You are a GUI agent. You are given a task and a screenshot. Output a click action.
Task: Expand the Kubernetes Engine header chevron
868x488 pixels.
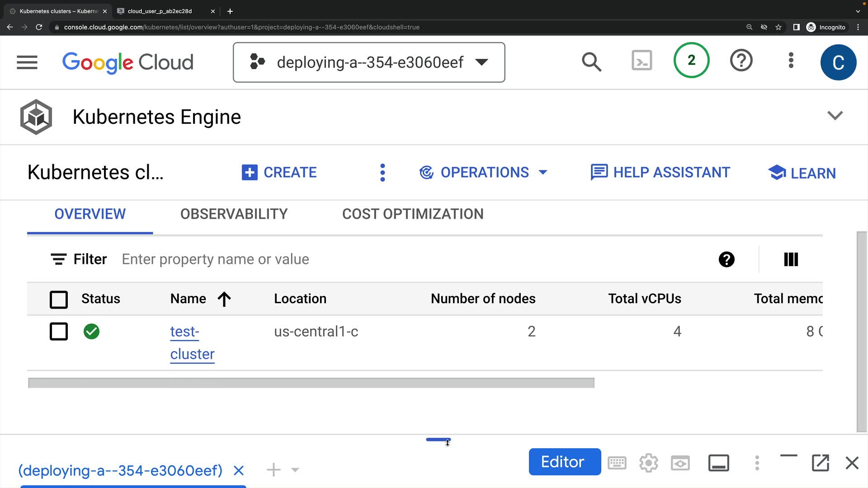(x=835, y=116)
